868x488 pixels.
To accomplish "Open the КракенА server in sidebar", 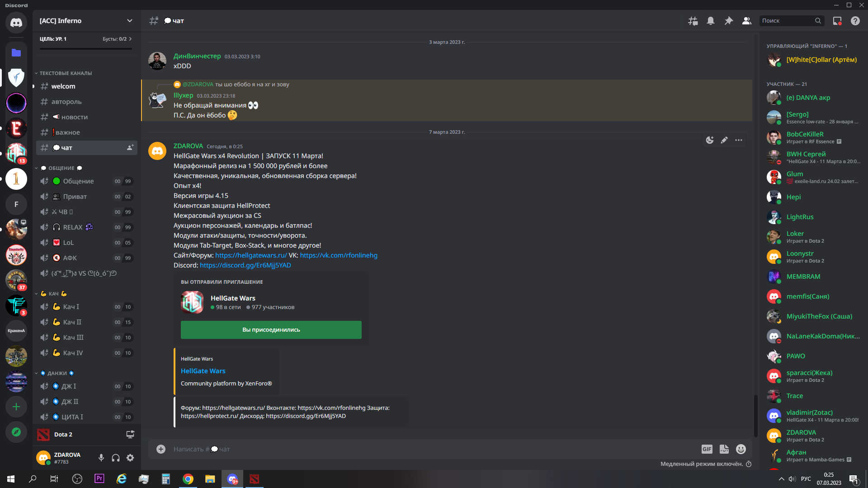I will [x=16, y=331].
